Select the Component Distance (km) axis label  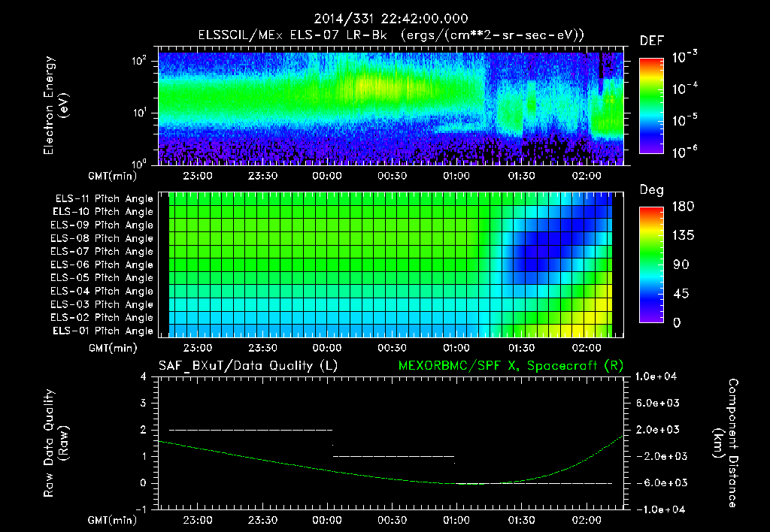click(726, 443)
